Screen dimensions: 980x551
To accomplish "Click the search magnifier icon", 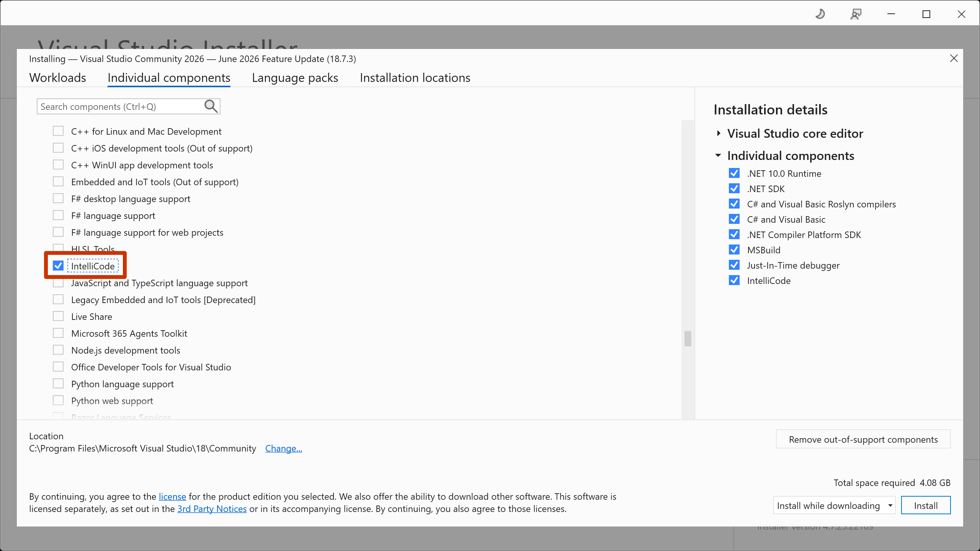I will point(211,106).
